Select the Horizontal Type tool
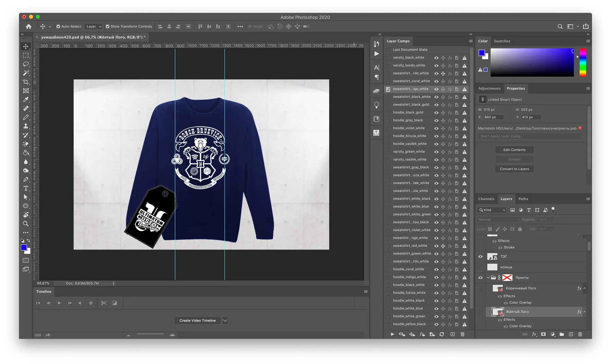 coord(26,188)
